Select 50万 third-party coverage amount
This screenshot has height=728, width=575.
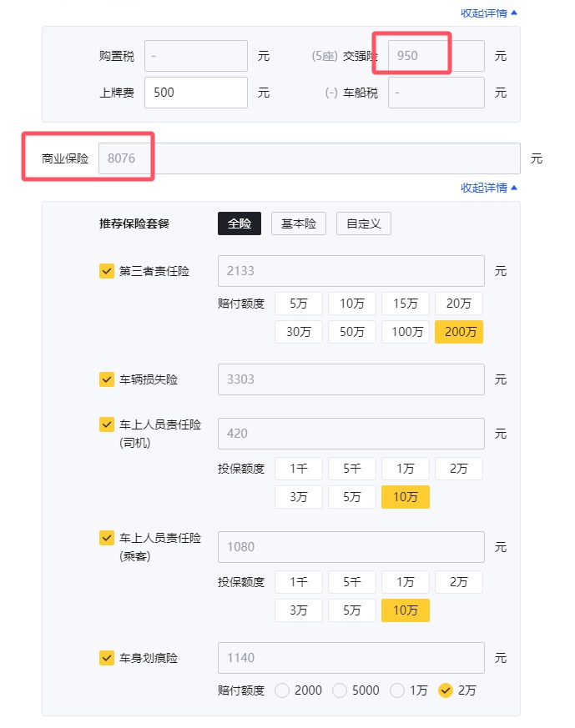[352, 332]
